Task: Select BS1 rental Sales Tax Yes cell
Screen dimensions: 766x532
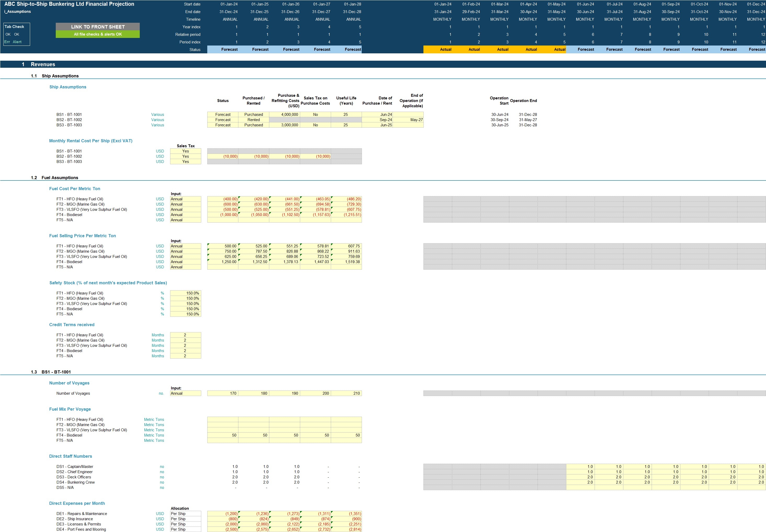Action: pos(185,151)
